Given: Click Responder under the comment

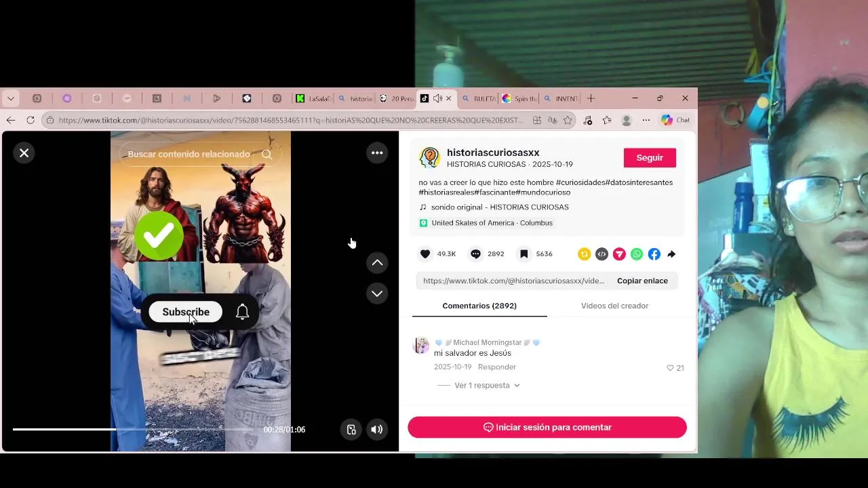Looking at the screenshot, I should [x=497, y=367].
